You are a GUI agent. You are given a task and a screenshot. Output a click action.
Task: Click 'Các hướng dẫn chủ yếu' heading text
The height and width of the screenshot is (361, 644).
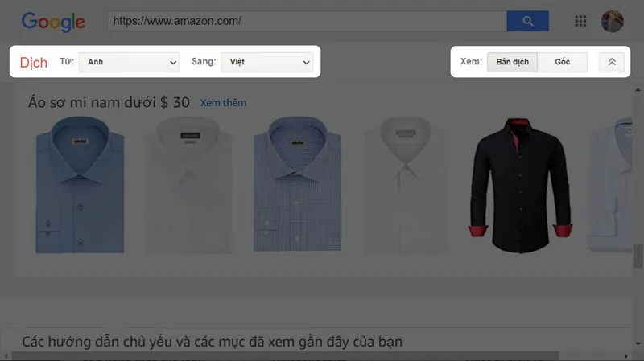tap(212, 342)
